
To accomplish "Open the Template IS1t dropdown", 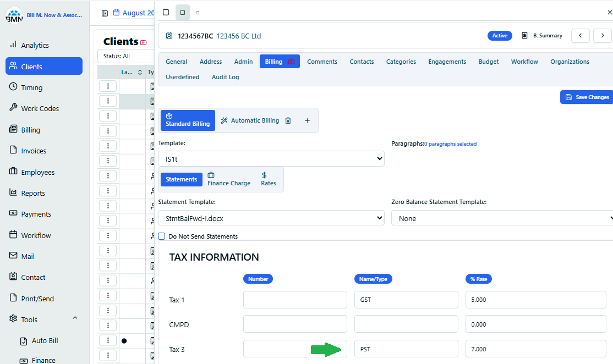I will click(x=271, y=158).
